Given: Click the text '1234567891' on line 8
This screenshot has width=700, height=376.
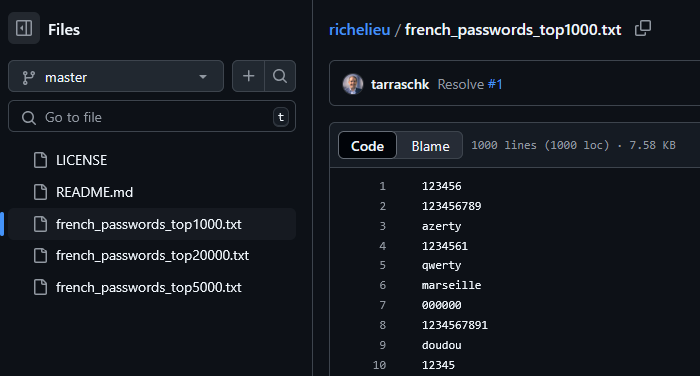Looking at the screenshot, I should coord(455,325).
